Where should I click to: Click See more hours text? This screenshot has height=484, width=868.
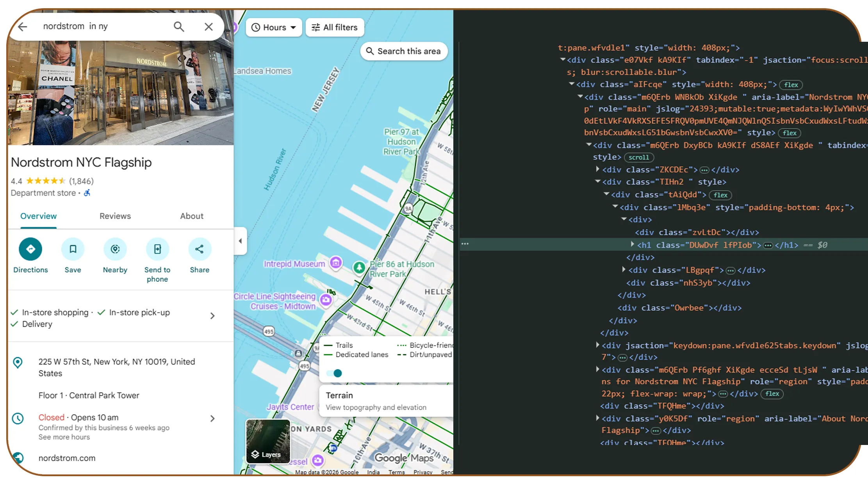[64, 437]
